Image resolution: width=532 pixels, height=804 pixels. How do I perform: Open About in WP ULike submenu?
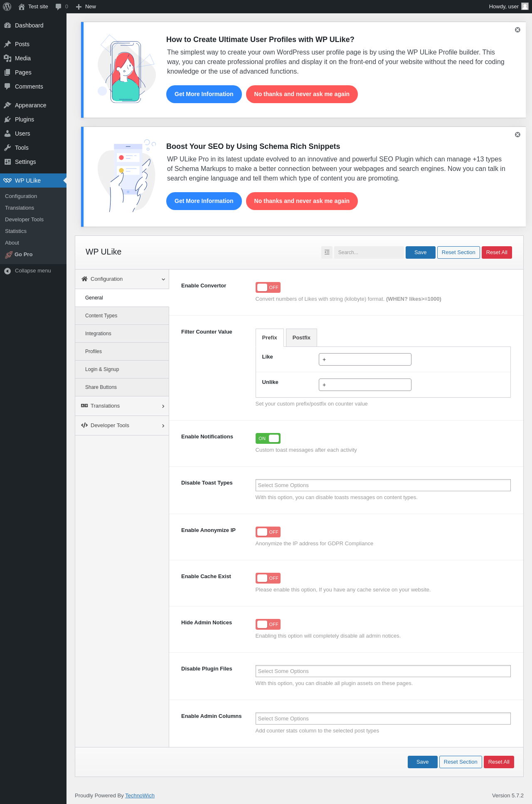[x=12, y=243]
